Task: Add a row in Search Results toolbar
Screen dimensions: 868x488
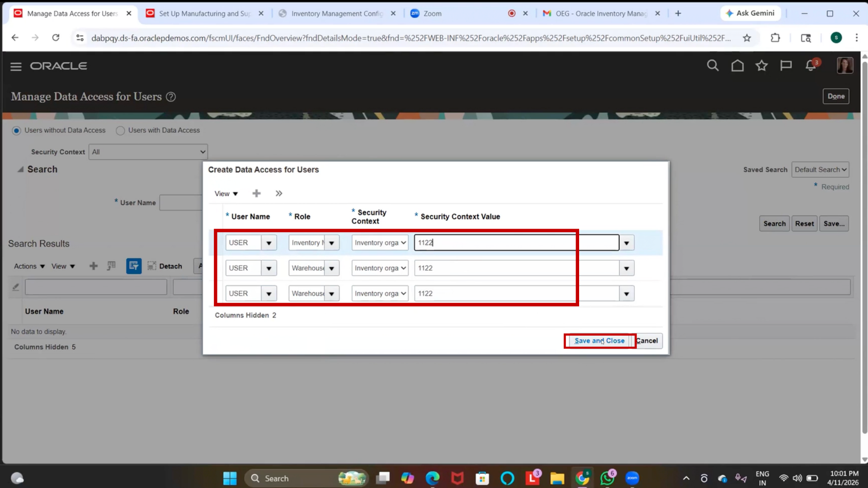Action: [x=93, y=266]
